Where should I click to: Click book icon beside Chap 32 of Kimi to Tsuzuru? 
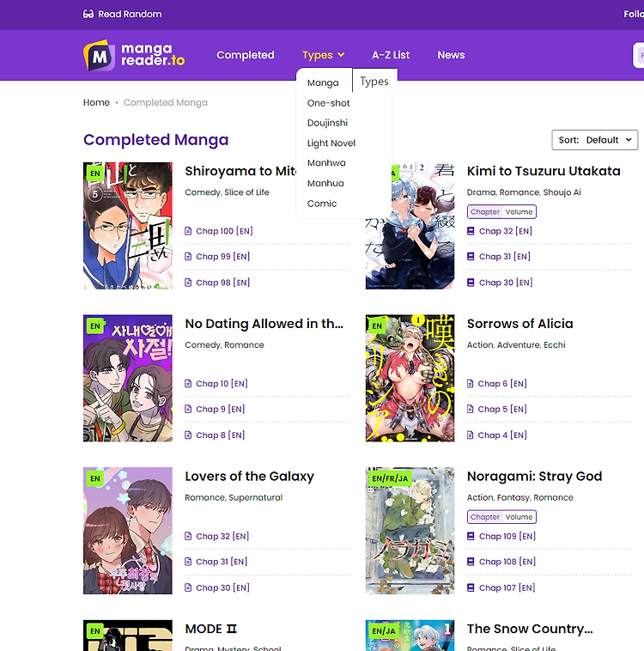tap(471, 231)
